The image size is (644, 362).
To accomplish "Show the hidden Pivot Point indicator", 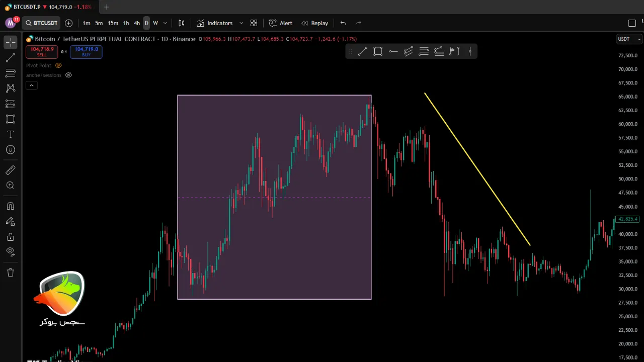I will pyautogui.click(x=58, y=65).
